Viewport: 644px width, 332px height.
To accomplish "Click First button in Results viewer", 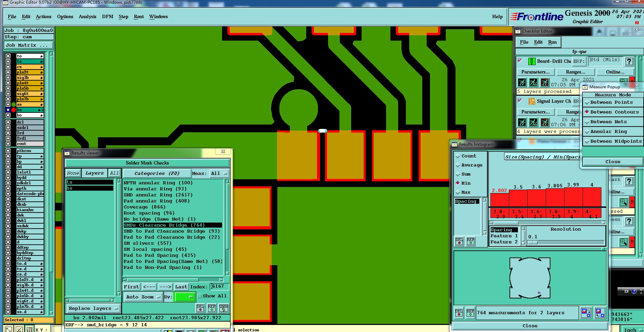I will coord(131,287).
